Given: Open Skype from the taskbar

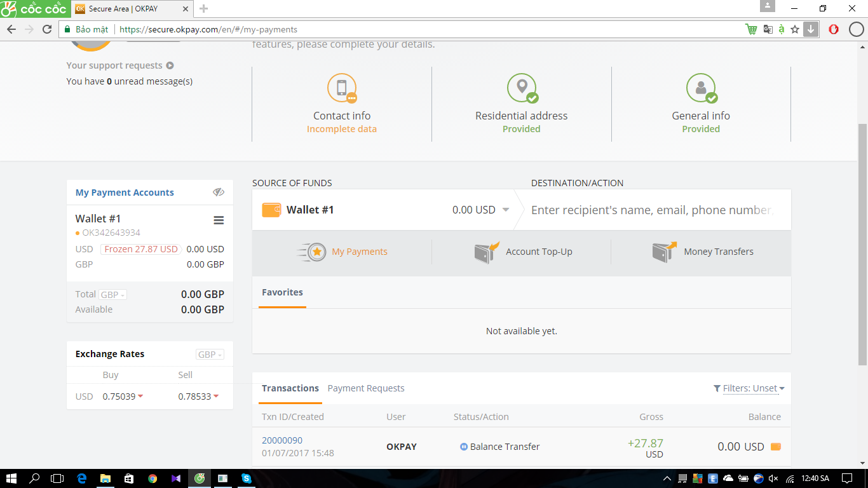Looking at the screenshot, I should [x=246, y=478].
